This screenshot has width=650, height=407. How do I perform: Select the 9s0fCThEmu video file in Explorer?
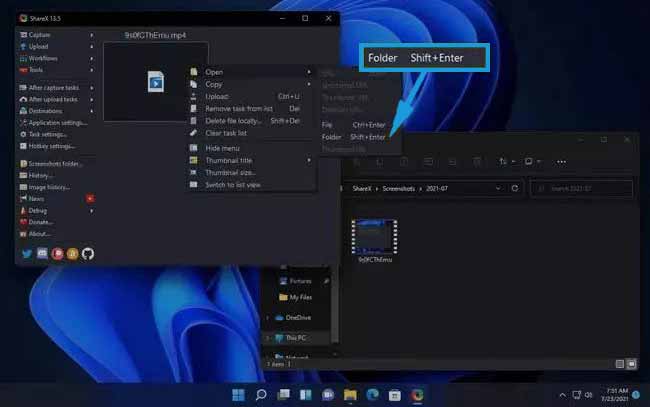point(375,238)
